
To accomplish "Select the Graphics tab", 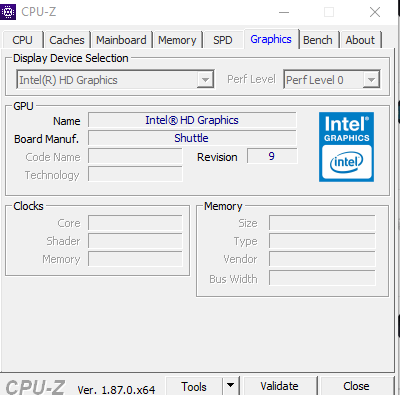I will click(271, 39).
